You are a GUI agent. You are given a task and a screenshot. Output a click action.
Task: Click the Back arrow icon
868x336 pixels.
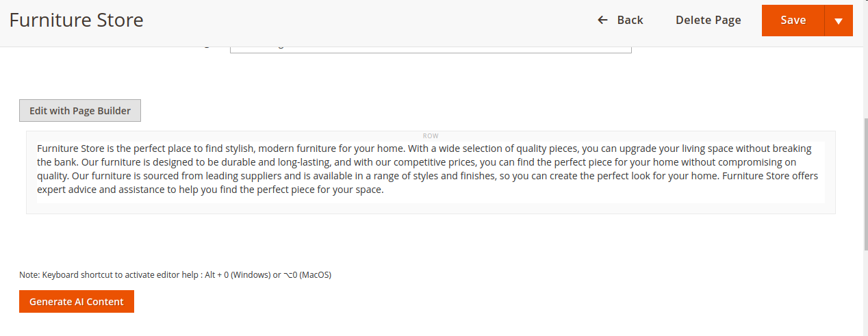[x=602, y=20]
